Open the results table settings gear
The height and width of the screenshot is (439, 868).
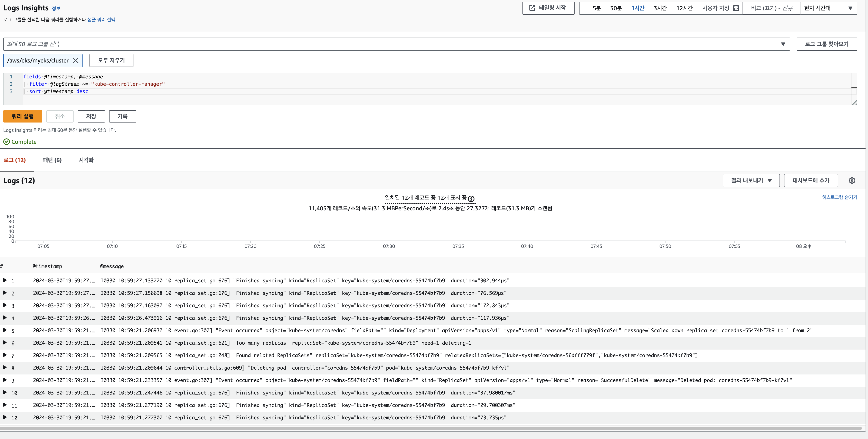coord(852,181)
